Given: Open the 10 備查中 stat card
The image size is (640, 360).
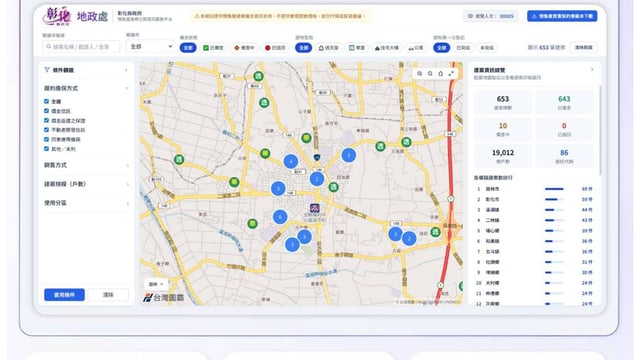Looking at the screenshot, I should pyautogui.click(x=503, y=129).
